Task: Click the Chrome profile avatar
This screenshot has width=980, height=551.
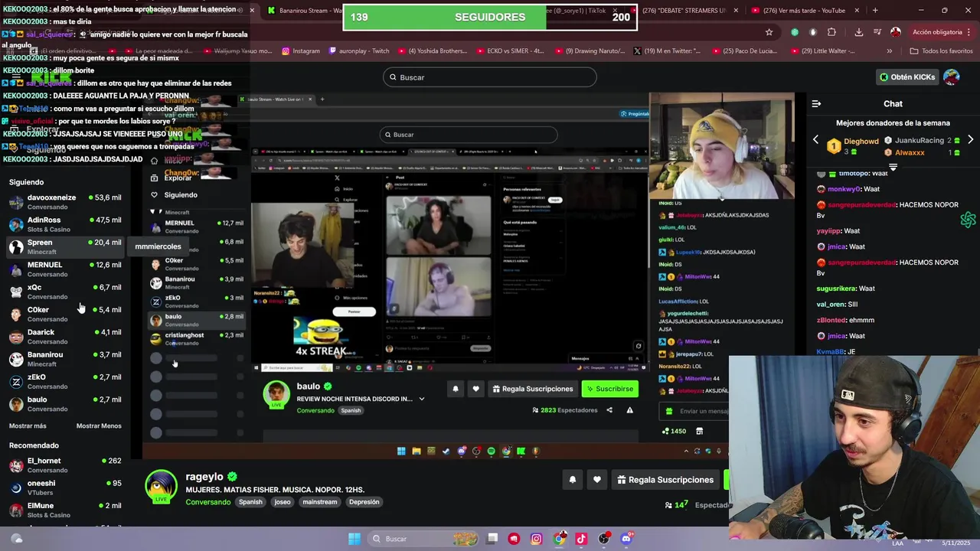Action: 896,32
